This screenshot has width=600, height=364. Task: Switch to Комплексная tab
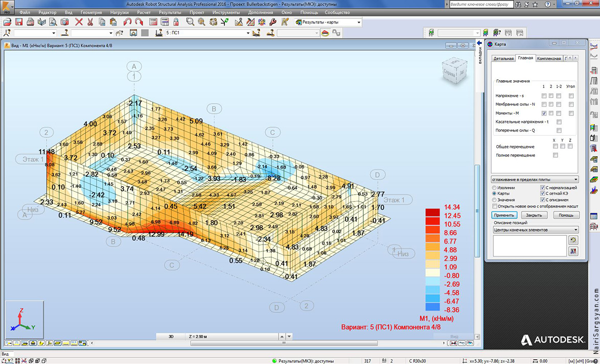pyautogui.click(x=548, y=59)
